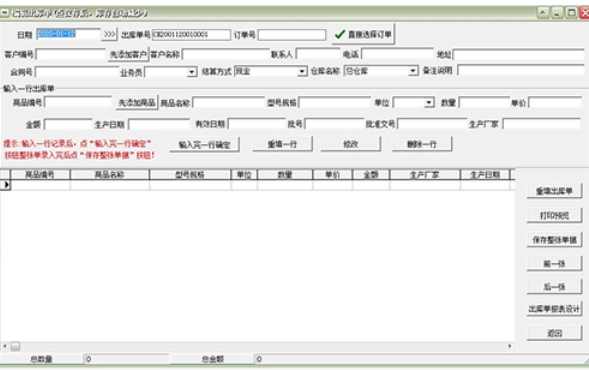Save with the 保存整张单据 button

[554, 240]
